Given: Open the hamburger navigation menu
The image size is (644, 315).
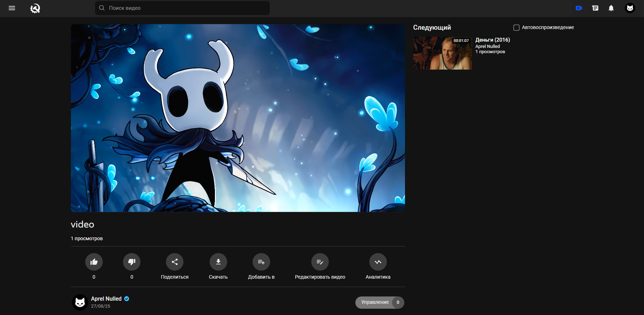Looking at the screenshot, I should pyautogui.click(x=12, y=8).
